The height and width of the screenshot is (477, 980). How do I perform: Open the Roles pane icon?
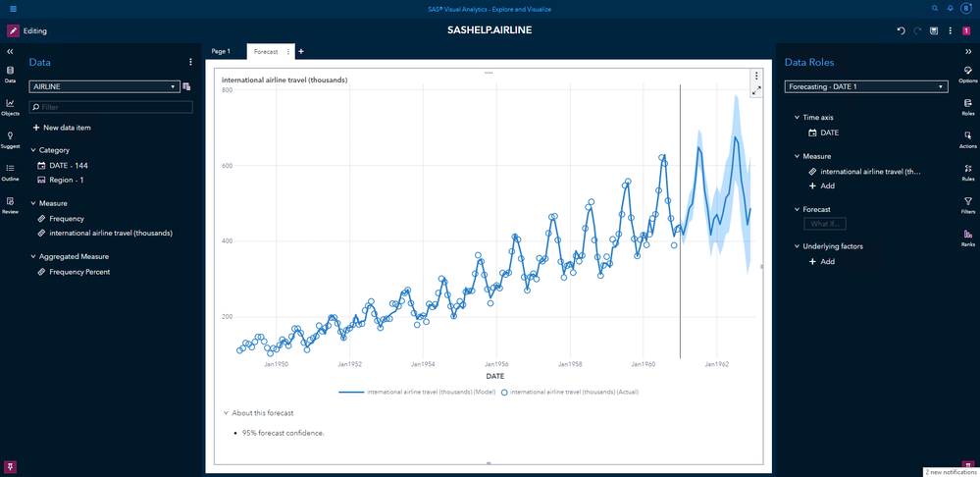[968, 106]
